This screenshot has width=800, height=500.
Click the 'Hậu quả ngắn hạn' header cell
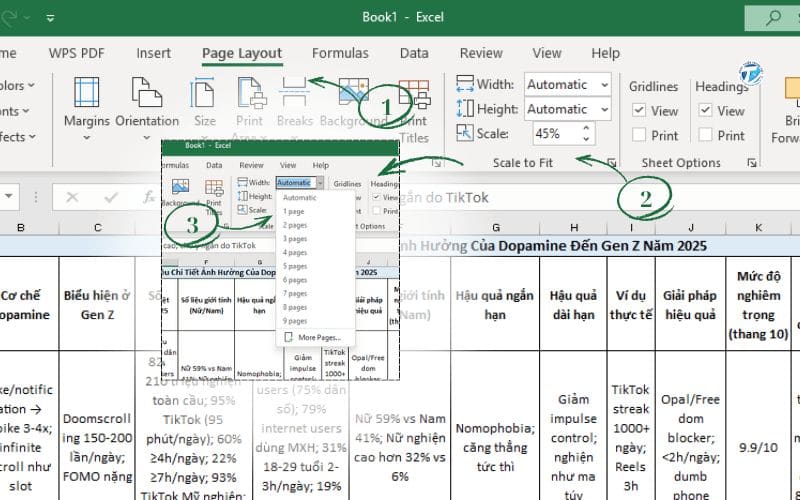click(495, 304)
